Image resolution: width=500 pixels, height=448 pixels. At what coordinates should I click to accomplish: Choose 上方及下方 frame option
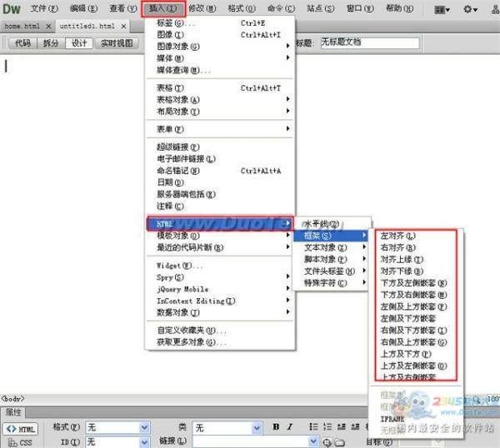[416, 354]
